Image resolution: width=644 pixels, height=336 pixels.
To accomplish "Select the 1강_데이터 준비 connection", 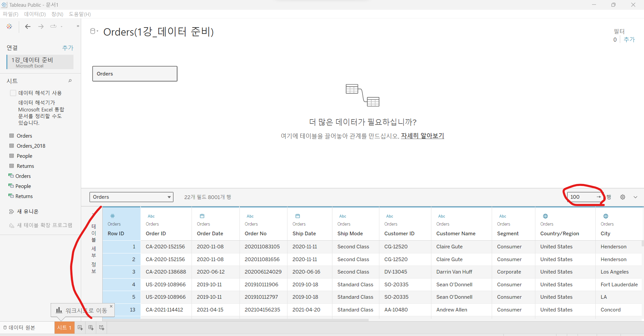I will (40, 62).
